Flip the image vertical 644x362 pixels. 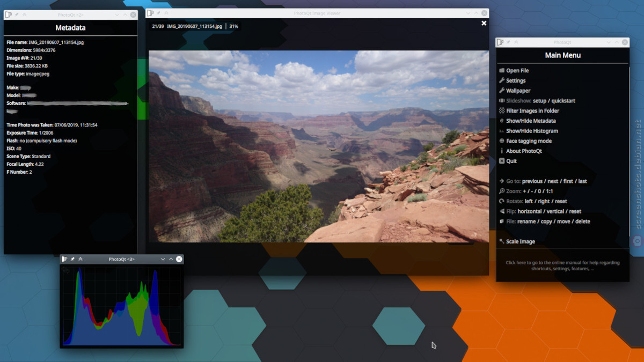point(556,211)
